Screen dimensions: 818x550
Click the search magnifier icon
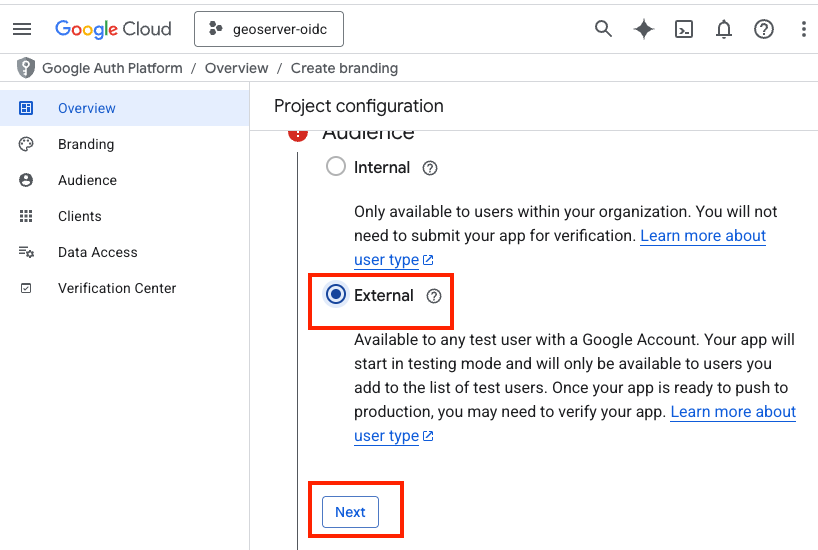coord(603,29)
